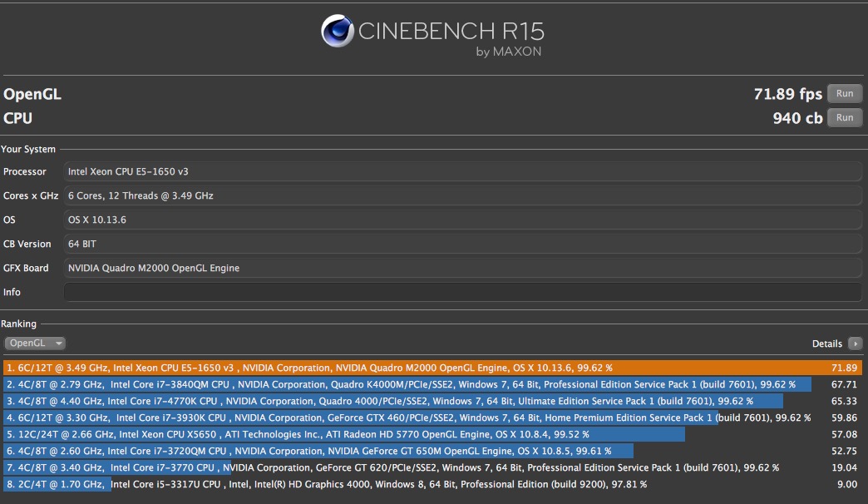Click the GFX Board NVIDIA Quadro M2000 field
The width and height of the screenshot is (868, 504).
(x=462, y=268)
